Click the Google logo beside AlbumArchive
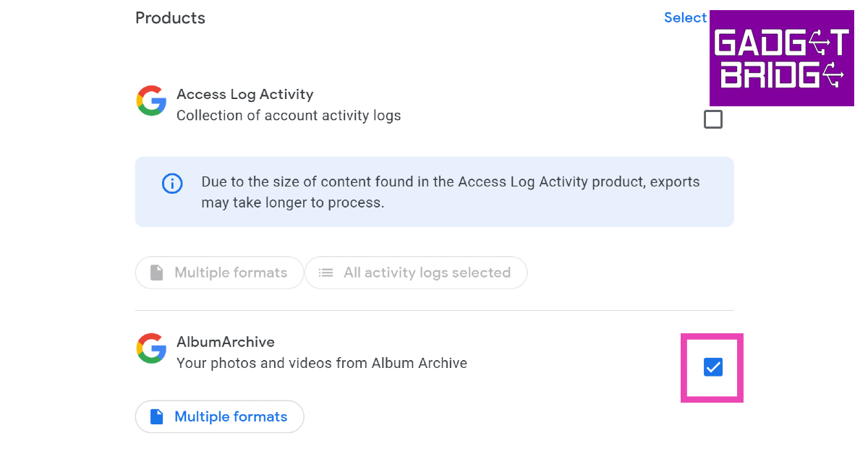868x454 pixels. [151, 348]
